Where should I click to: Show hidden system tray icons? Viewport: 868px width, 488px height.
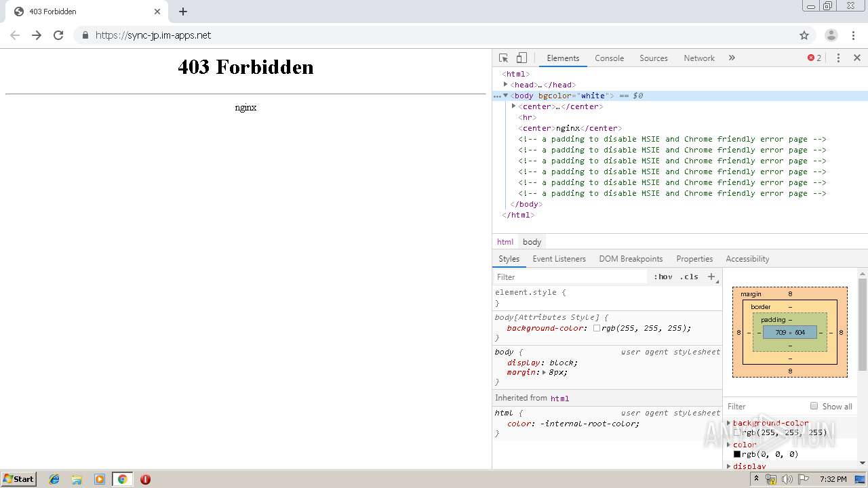[756, 479]
